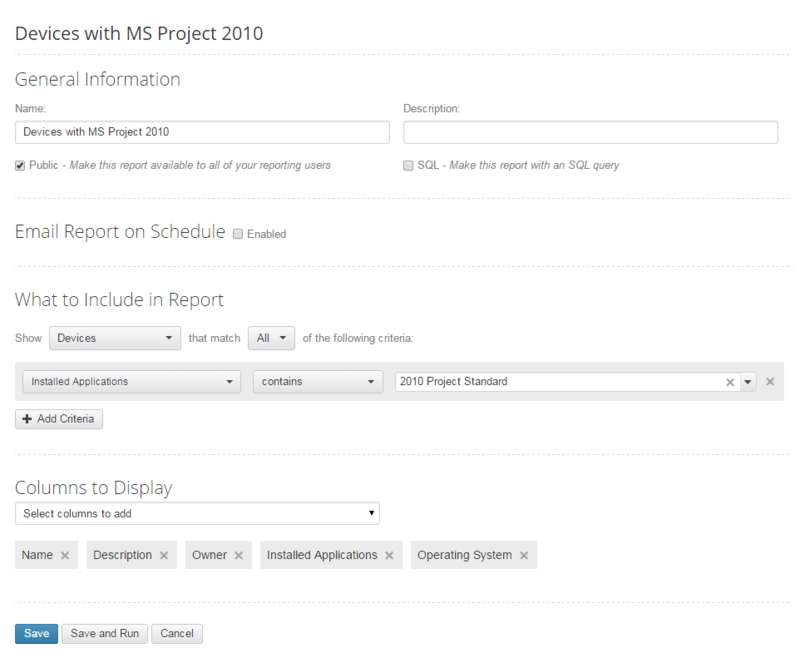Remove the Name column chip
This screenshot has height=658, width=800.
coord(64,555)
